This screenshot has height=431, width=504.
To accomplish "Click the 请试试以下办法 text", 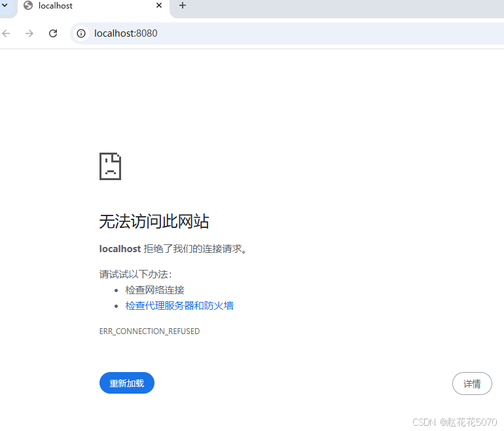I will point(135,274).
